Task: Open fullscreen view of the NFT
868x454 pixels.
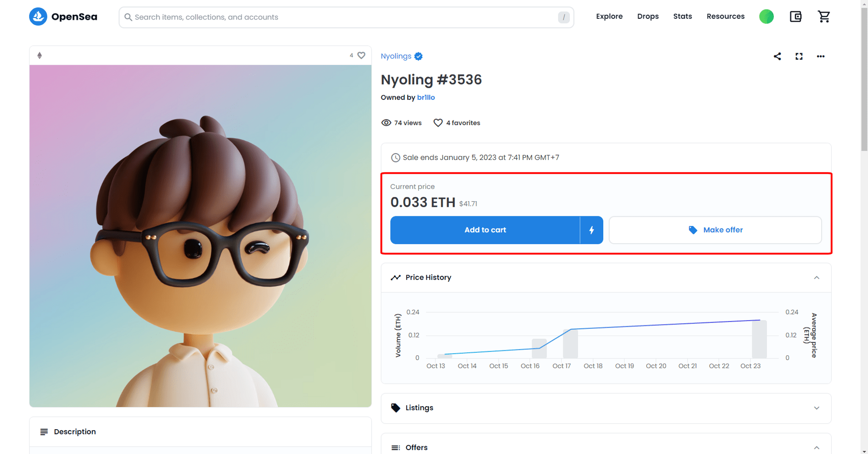Action: click(799, 56)
